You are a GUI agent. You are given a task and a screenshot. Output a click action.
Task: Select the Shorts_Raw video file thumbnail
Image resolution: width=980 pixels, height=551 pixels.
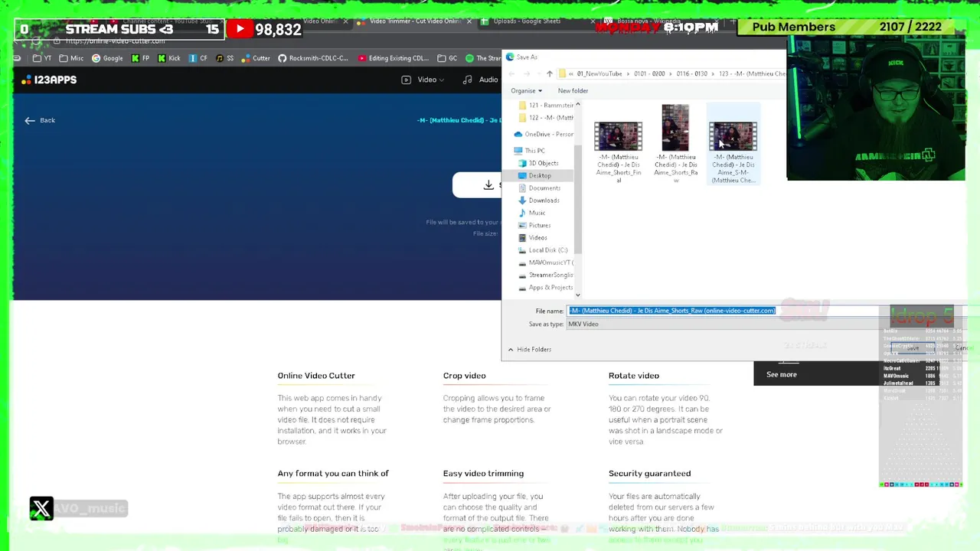coord(675,127)
